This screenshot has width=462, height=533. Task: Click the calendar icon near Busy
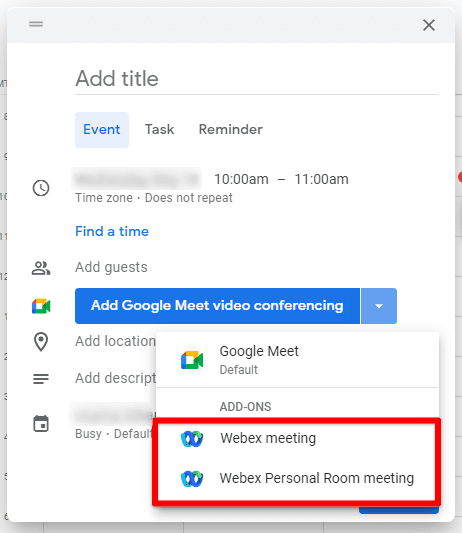[41, 424]
